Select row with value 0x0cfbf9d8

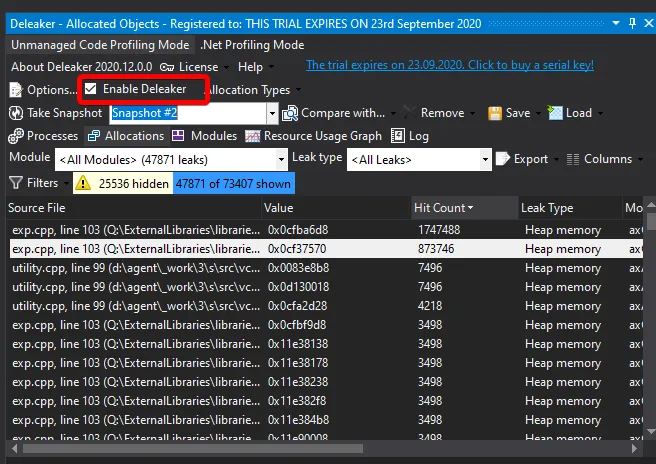[326, 325]
